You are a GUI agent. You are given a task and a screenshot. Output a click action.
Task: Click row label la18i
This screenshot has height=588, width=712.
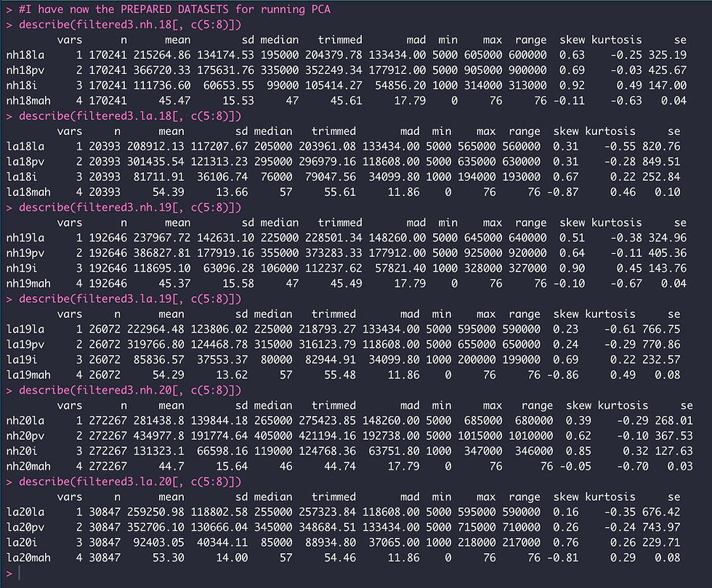(23, 177)
